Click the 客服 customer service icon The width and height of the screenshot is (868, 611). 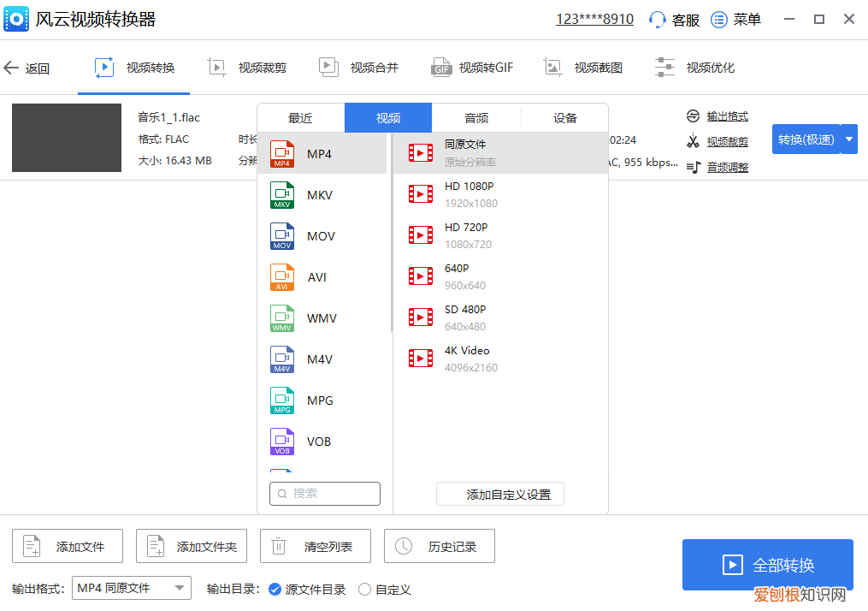tap(660, 19)
